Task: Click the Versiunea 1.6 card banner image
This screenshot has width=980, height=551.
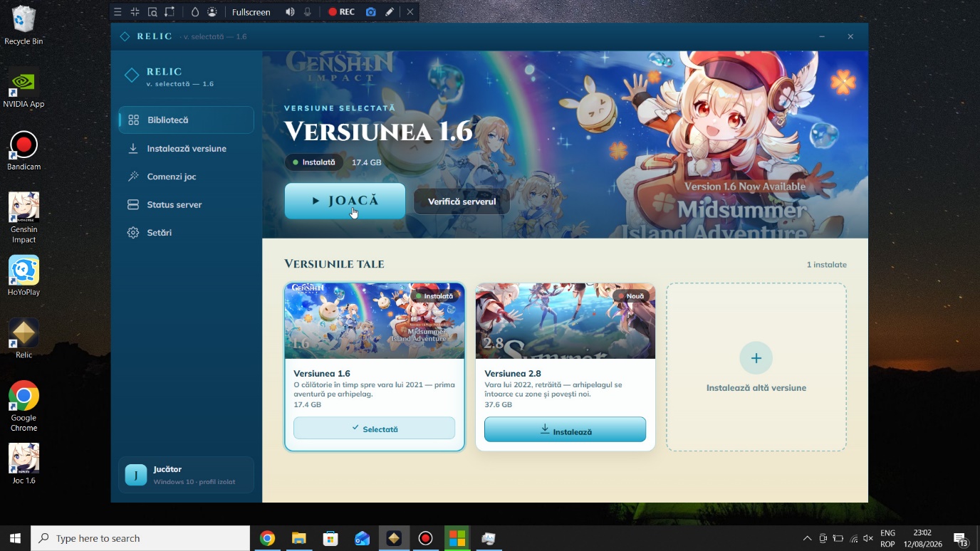Action: 375,321
